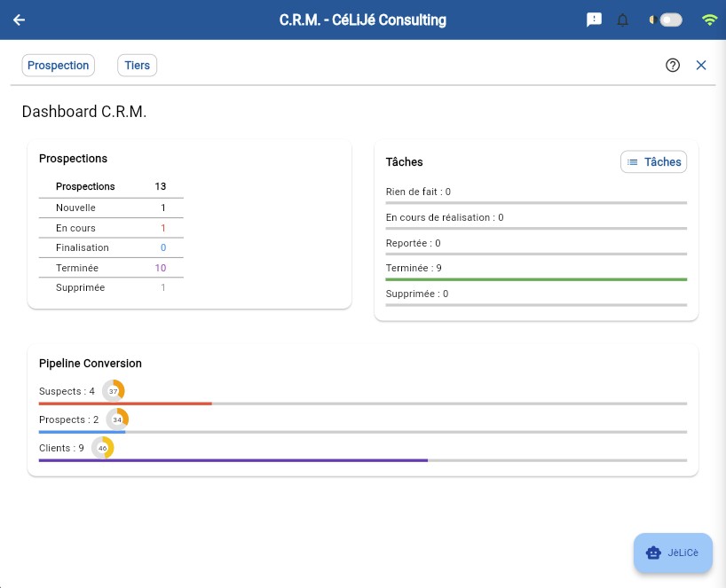726x588 pixels.
Task: Open the Tiers menu
Action: [138, 66]
